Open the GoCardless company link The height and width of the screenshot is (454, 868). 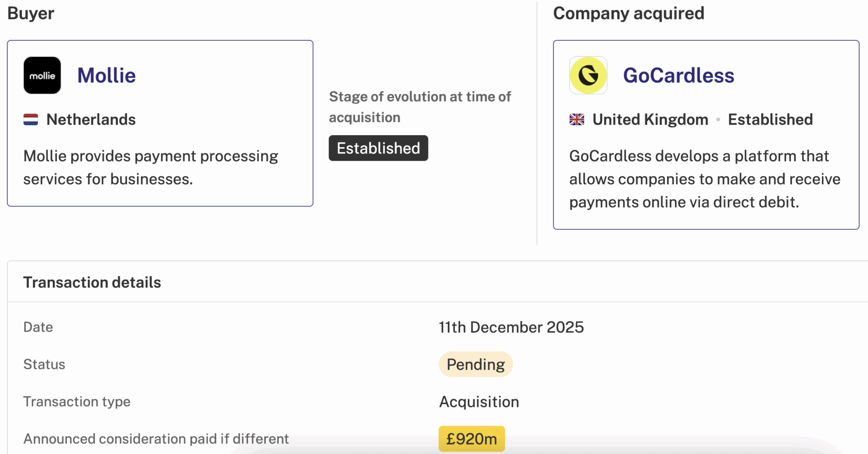point(678,75)
